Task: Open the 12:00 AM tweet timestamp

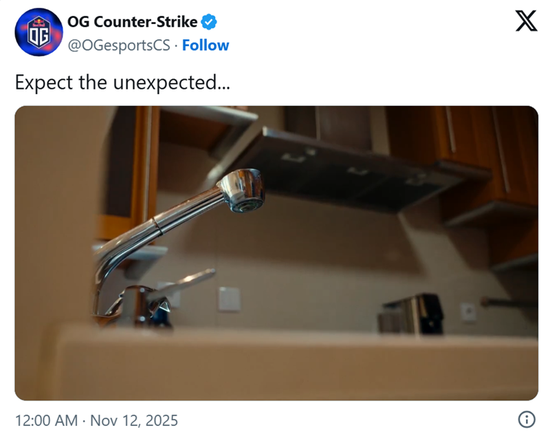Action: tap(46, 420)
